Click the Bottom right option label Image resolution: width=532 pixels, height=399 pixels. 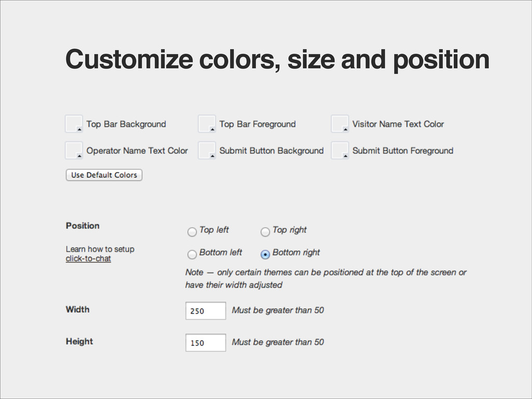point(296,252)
